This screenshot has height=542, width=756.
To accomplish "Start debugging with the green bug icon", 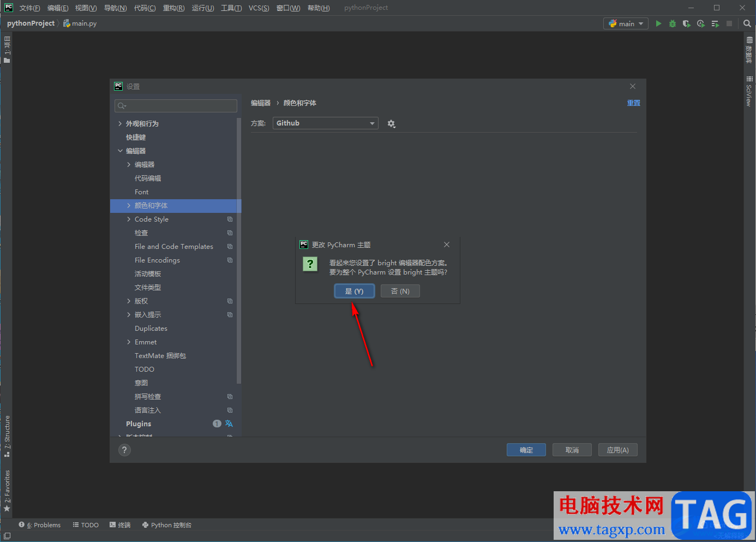I will [x=673, y=23].
